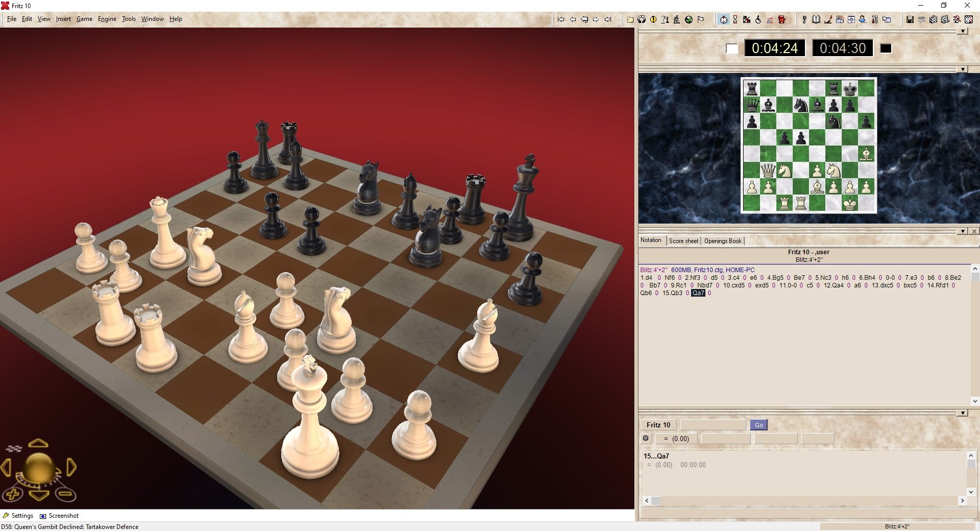
Task: Jump to end of game
Action: click(x=608, y=19)
